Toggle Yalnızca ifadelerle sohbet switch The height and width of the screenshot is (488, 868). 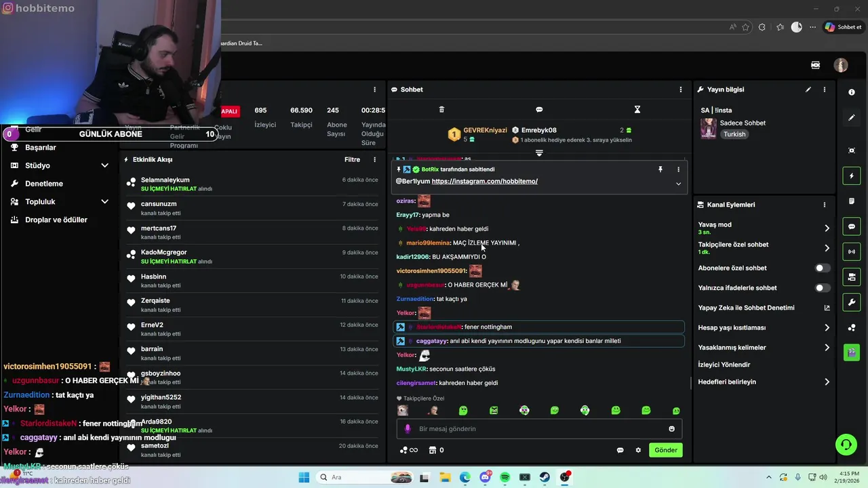(x=822, y=288)
